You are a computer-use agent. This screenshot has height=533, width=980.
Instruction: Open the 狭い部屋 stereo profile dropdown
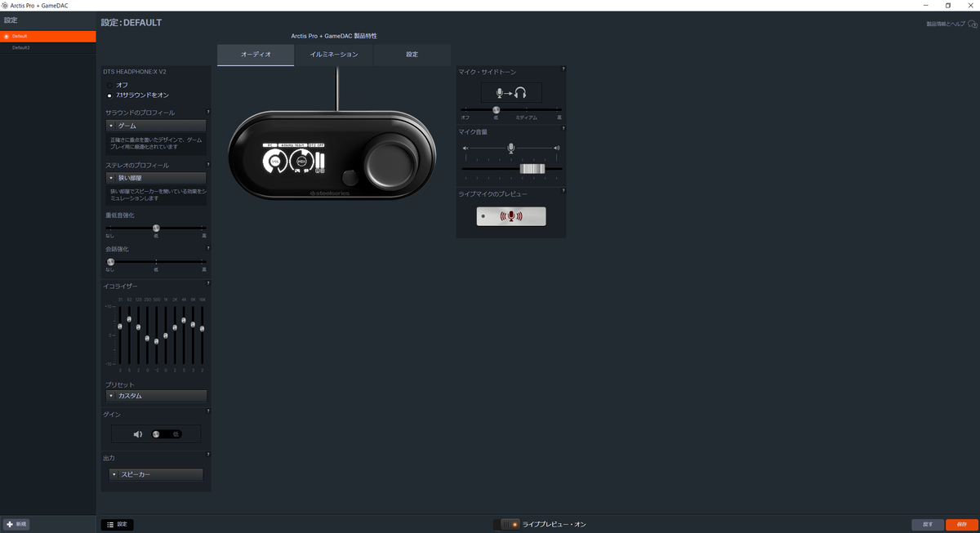(x=156, y=177)
